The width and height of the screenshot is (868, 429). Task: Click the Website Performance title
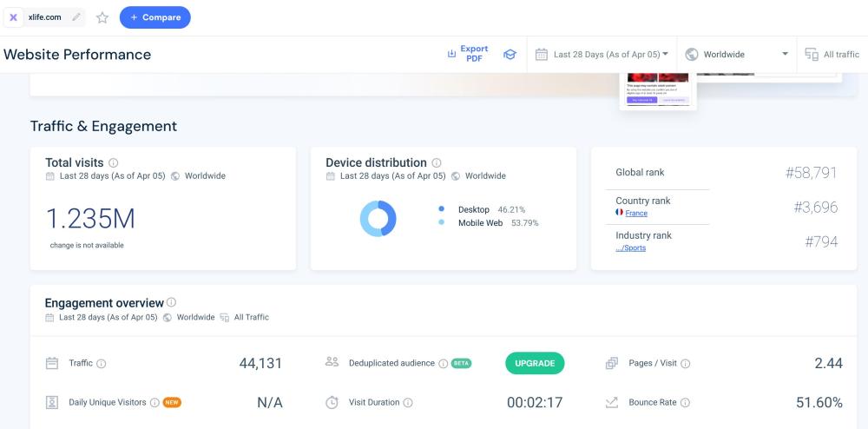[77, 54]
